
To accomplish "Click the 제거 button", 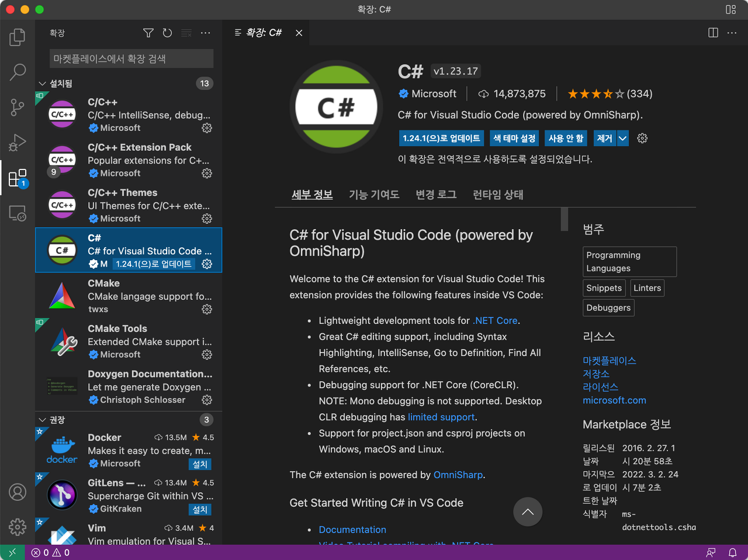I will (604, 139).
